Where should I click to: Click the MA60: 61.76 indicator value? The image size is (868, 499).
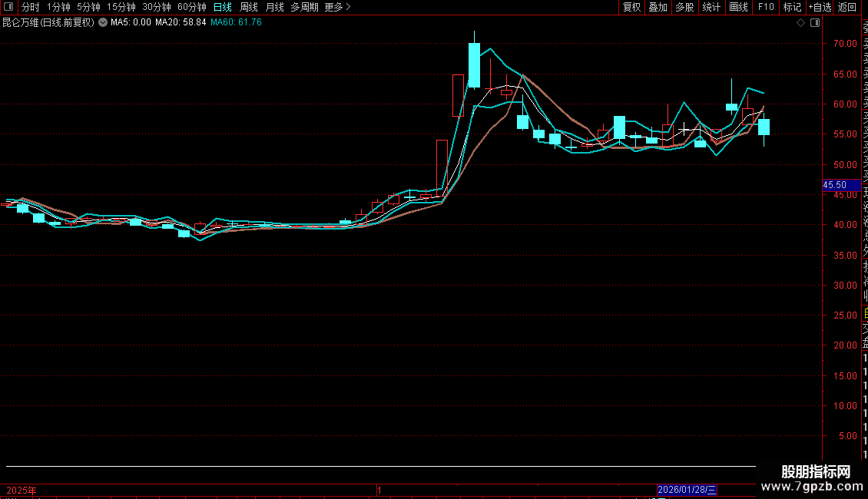coord(237,22)
